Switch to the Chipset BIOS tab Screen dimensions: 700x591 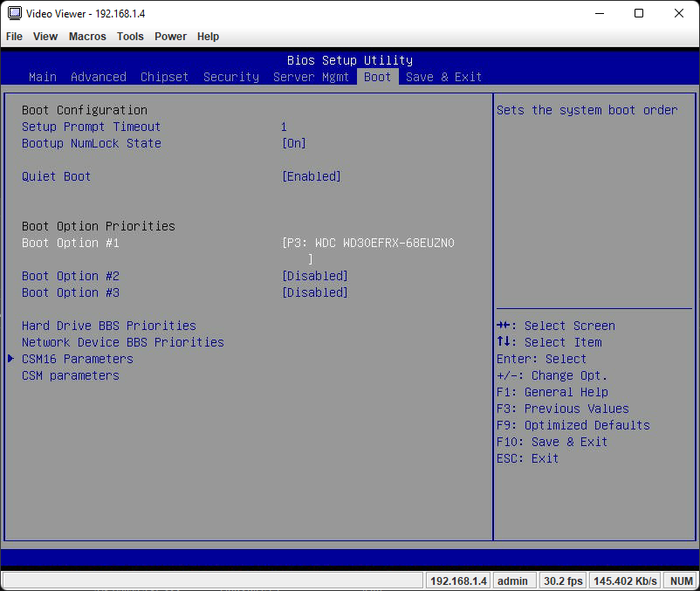click(x=165, y=77)
